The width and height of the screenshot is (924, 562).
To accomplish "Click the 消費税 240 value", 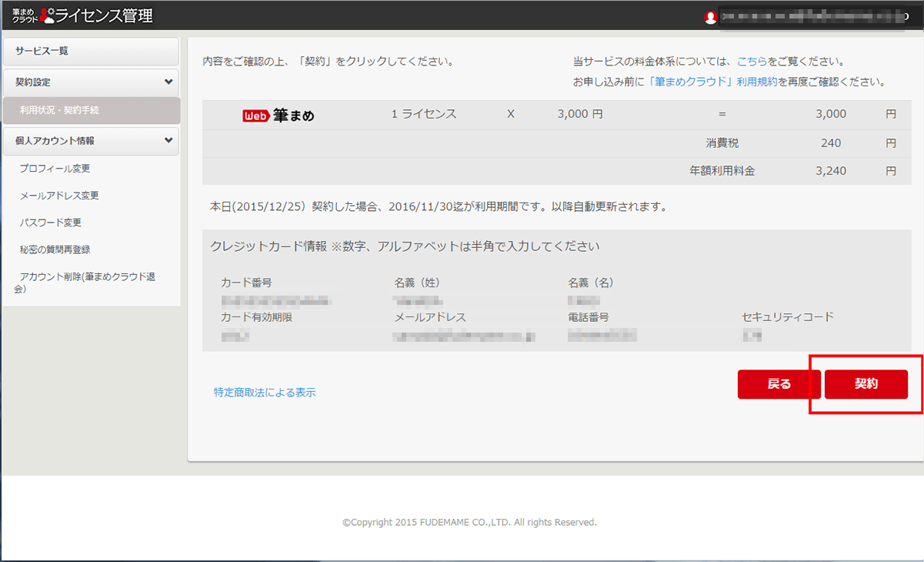I will pos(831,142).
